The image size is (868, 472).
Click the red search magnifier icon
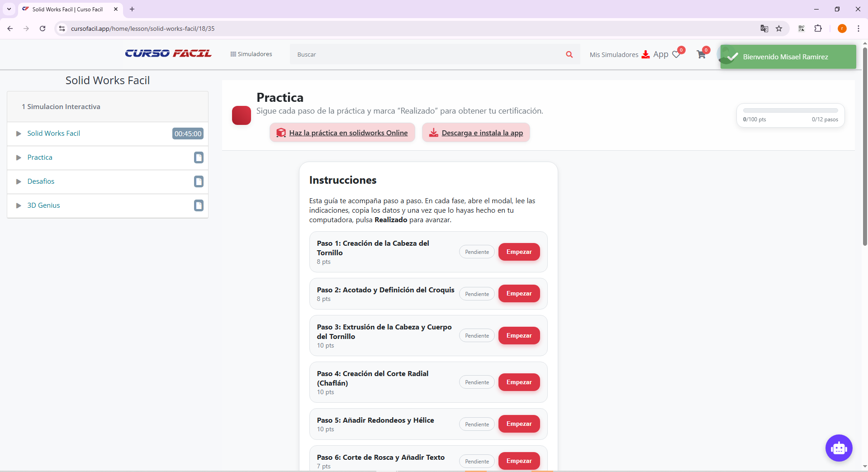coord(569,54)
